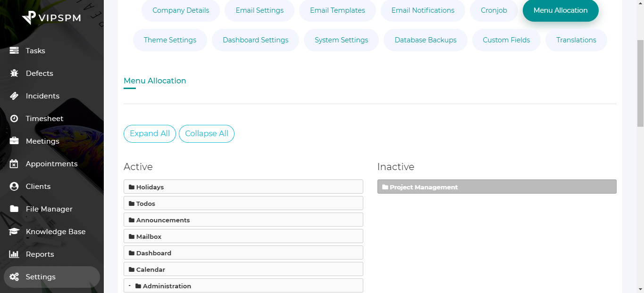
Task: Collapse the Administration menu item
Action: tap(129, 285)
